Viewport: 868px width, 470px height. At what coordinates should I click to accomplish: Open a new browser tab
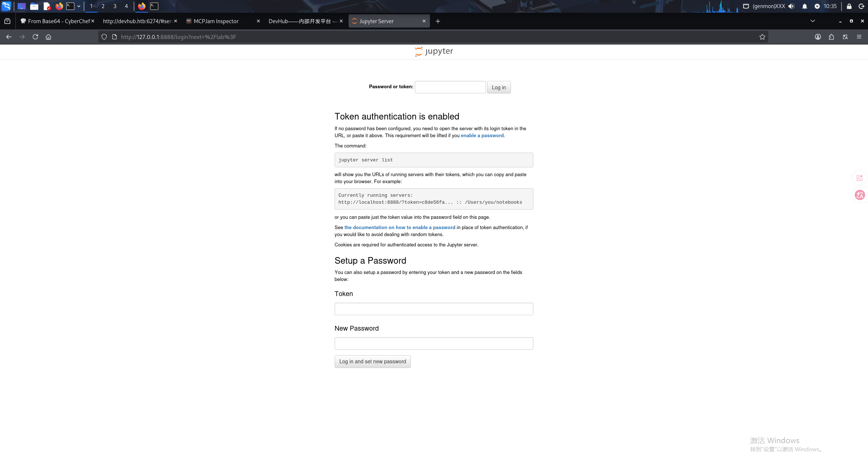point(438,21)
